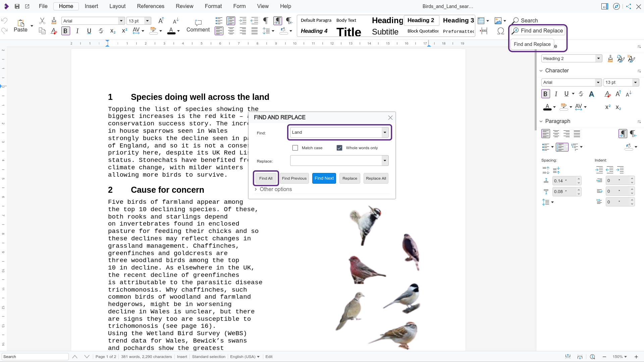This screenshot has height=362, width=644.
Task: Click the Search field in the status bar
Action: pos(35,356)
